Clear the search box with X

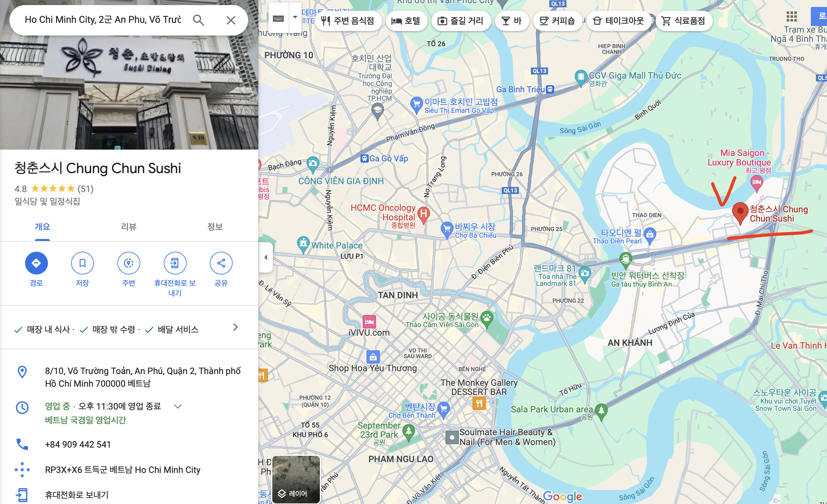pos(231,20)
